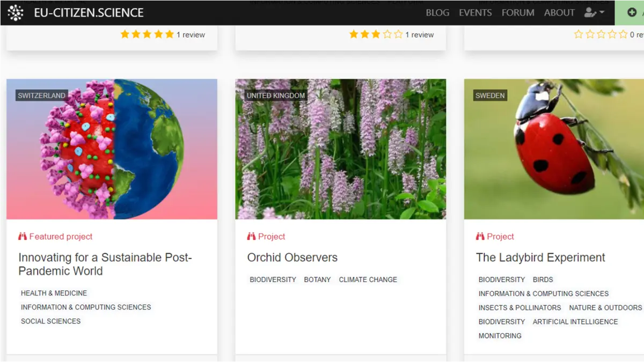This screenshot has width=644, height=362.
Task: Click the green plus add button
Action: tap(632, 12)
